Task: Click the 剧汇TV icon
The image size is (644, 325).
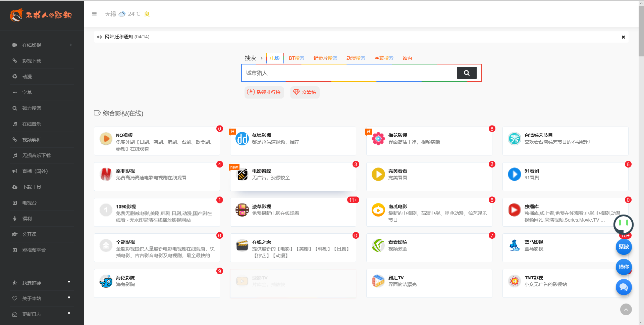Action: pyautogui.click(x=378, y=281)
